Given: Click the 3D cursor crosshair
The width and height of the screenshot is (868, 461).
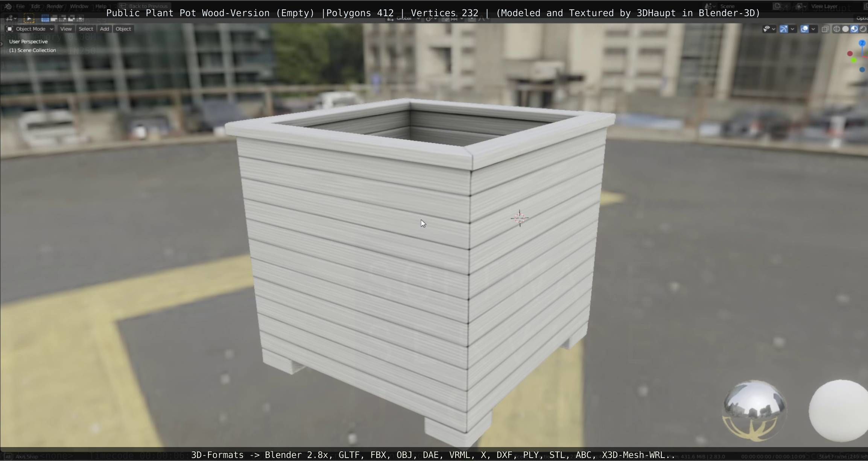Looking at the screenshot, I should pyautogui.click(x=520, y=218).
